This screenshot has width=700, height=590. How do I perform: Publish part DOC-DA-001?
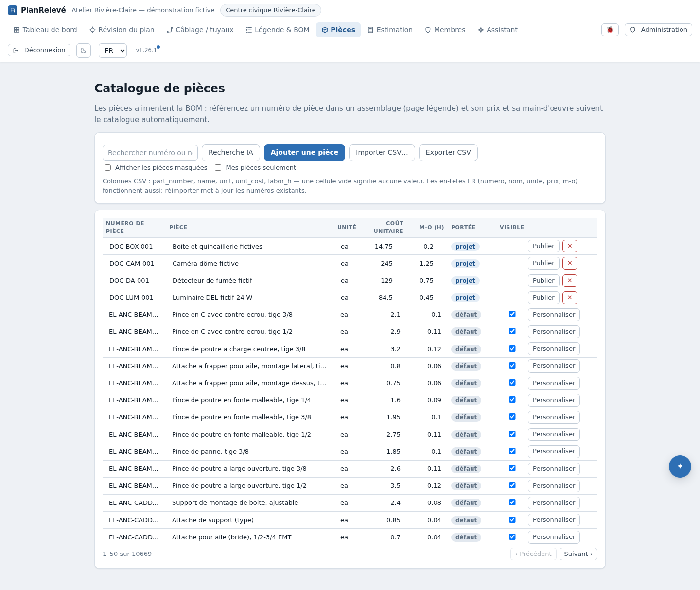543,281
